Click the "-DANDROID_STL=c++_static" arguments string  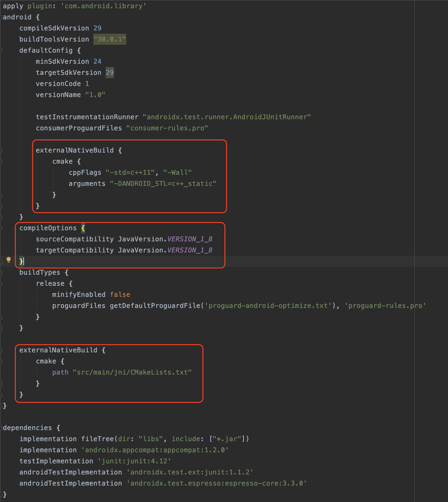point(163,184)
